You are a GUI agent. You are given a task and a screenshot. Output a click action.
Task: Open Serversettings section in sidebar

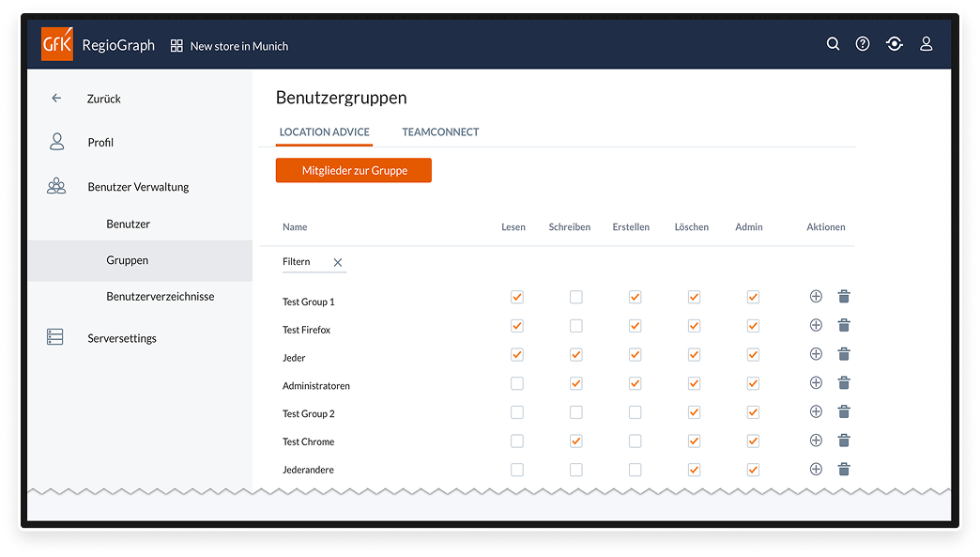point(122,338)
